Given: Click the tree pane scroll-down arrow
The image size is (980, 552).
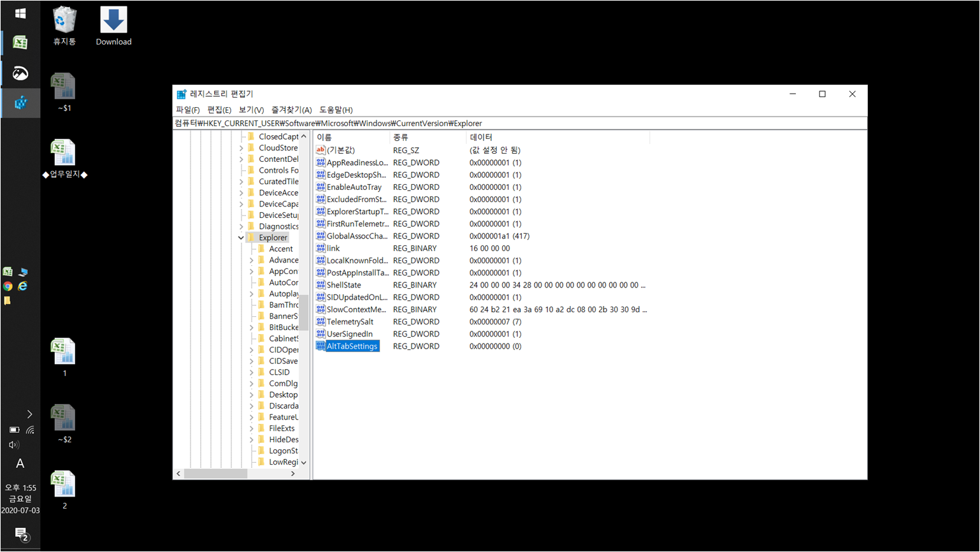Looking at the screenshot, I should (x=303, y=463).
